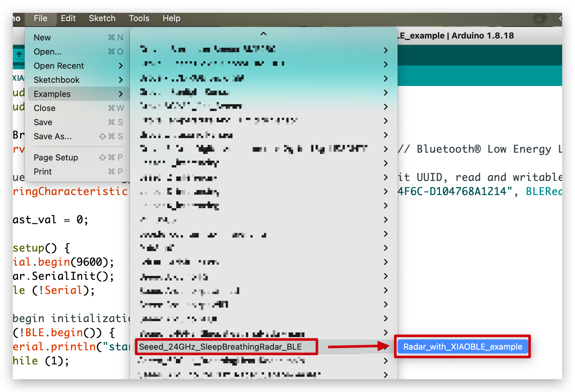Open the Tools menu
Screen dimensions: 575x392
click(139, 19)
